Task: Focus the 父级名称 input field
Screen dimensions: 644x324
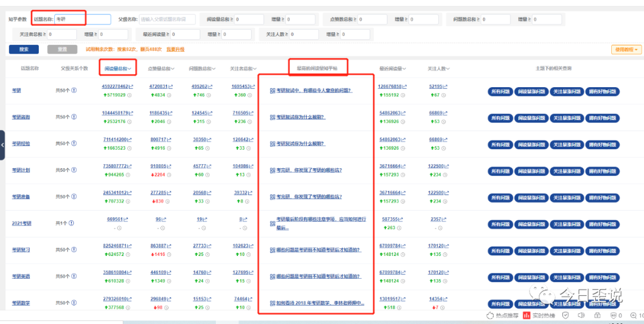Action: 168,19
